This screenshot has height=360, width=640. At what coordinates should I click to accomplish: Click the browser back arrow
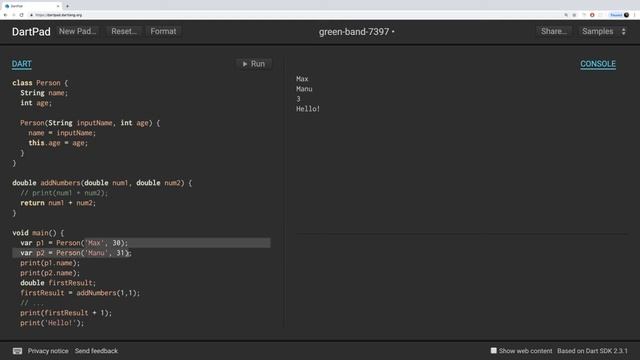click(x=5, y=15)
